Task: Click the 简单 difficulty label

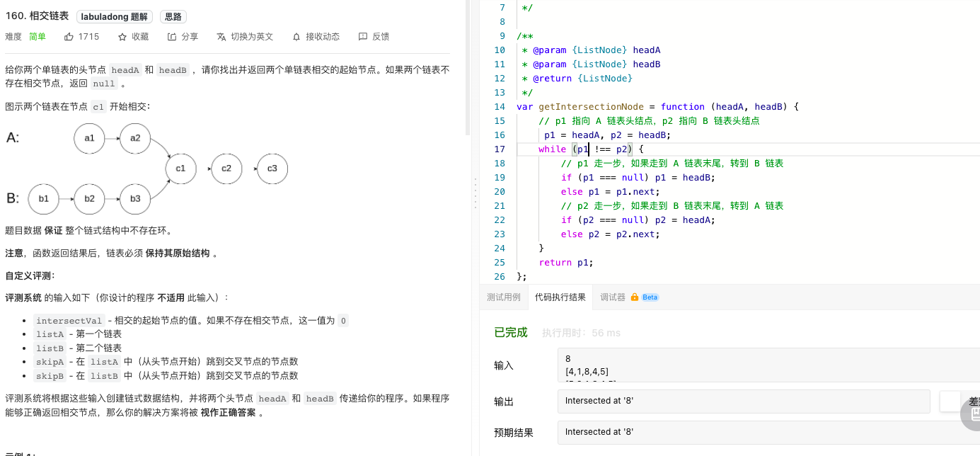Action: (x=38, y=37)
